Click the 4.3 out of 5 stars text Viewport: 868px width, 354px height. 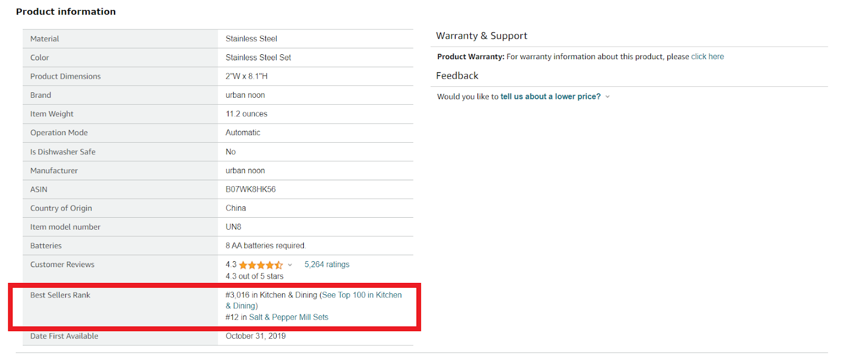254,276
